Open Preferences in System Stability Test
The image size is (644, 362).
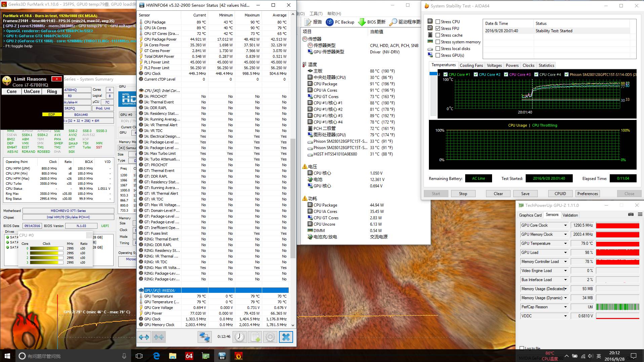click(x=587, y=193)
